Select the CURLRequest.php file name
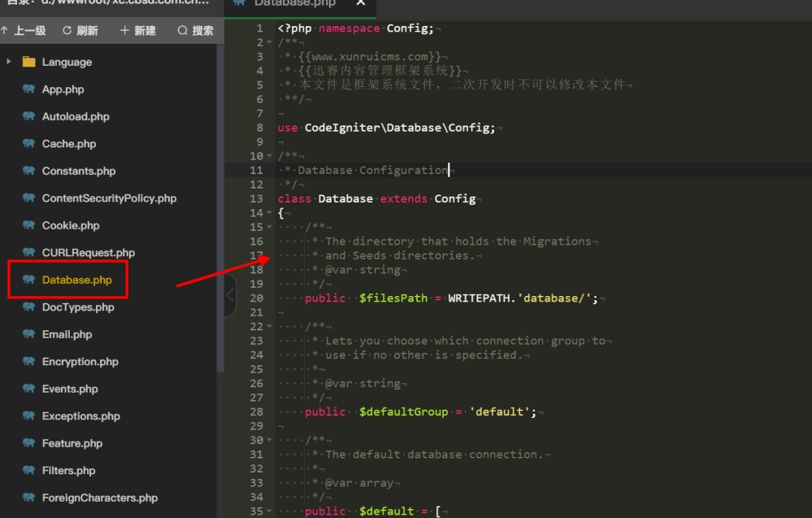 point(89,253)
